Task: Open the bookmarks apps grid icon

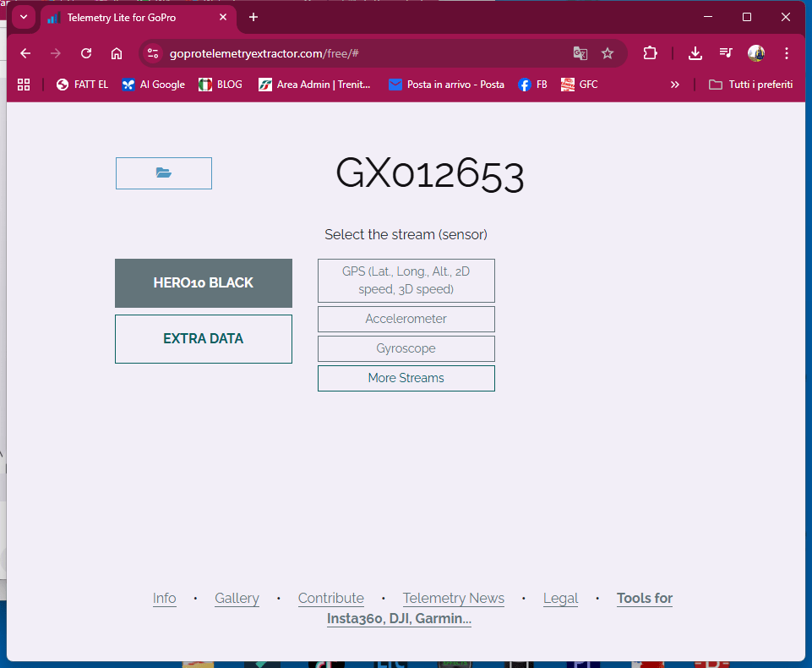Action: [24, 85]
